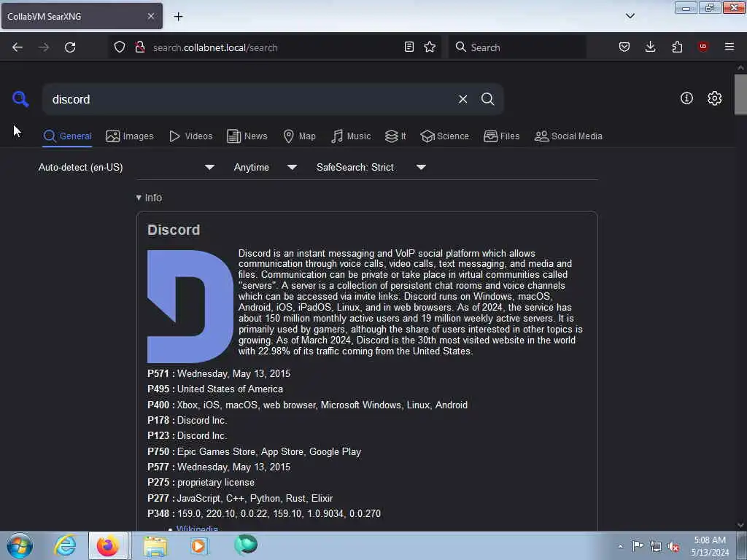Screen dimensions: 747x560
Task: Click the Firefox Search box
Action: (517, 47)
